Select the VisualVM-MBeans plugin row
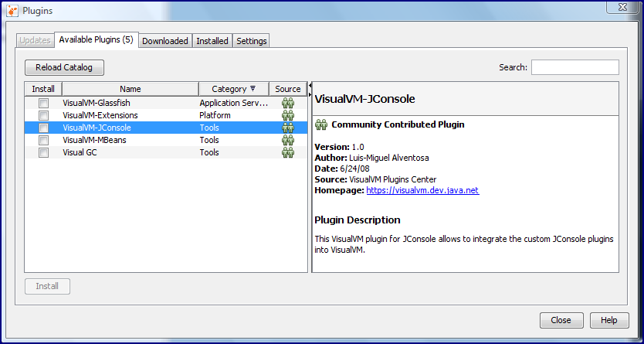 point(166,140)
